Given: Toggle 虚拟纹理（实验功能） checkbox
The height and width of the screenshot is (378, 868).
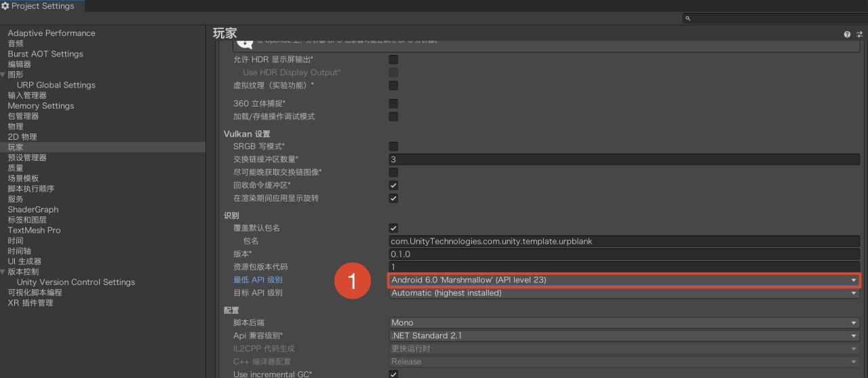Looking at the screenshot, I should pos(393,86).
